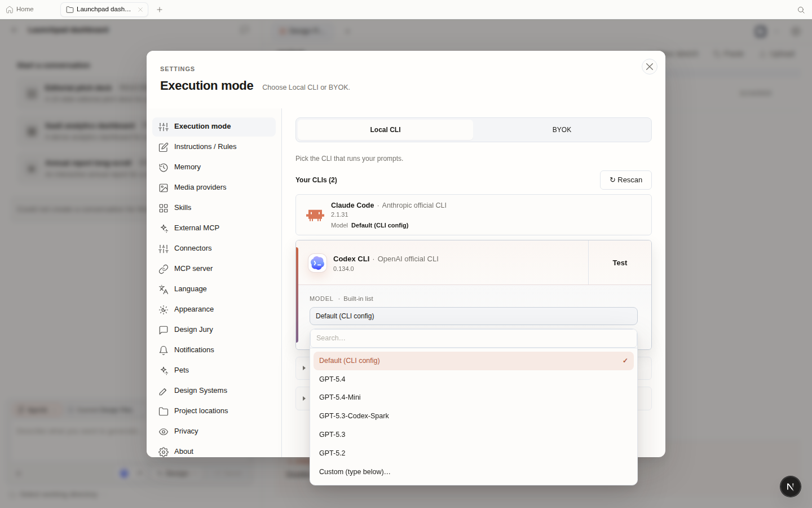
Task: Click the Project locations folder icon
Action: coord(164,411)
